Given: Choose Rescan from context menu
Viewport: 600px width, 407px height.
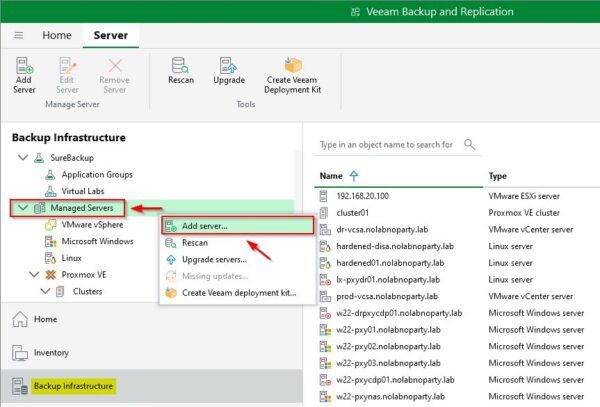Looking at the screenshot, I should pos(238,243).
